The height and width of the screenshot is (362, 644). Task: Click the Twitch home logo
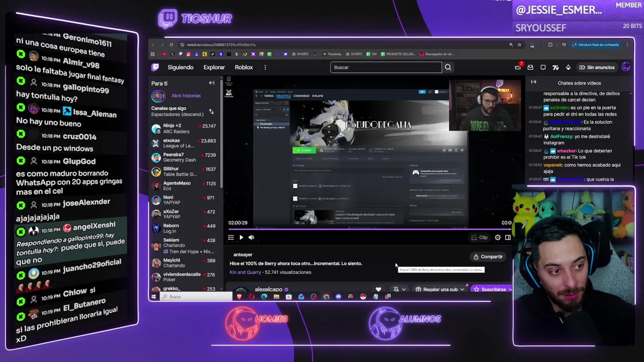coord(155,67)
